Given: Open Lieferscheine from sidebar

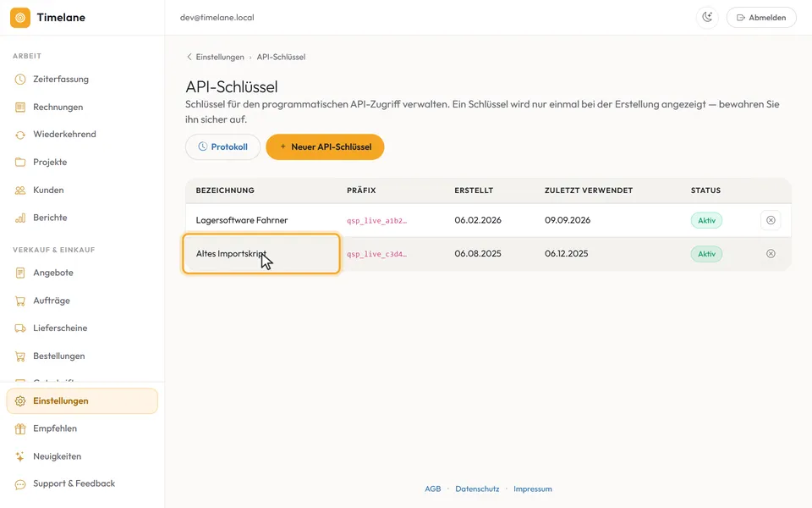Looking at the screenshot, I should pyautogui.click(x=82, y=329).
